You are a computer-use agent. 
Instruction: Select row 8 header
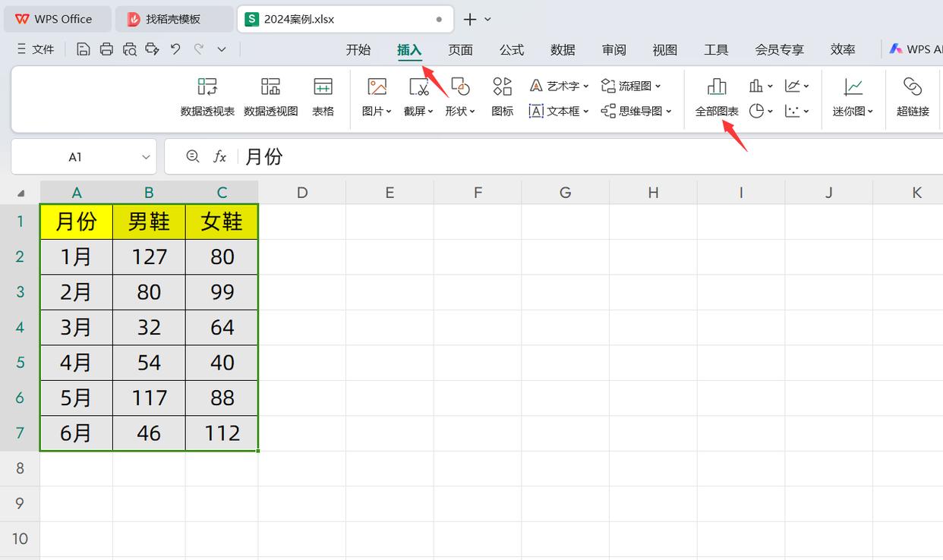pyautogui.click(x=20, y=468)
